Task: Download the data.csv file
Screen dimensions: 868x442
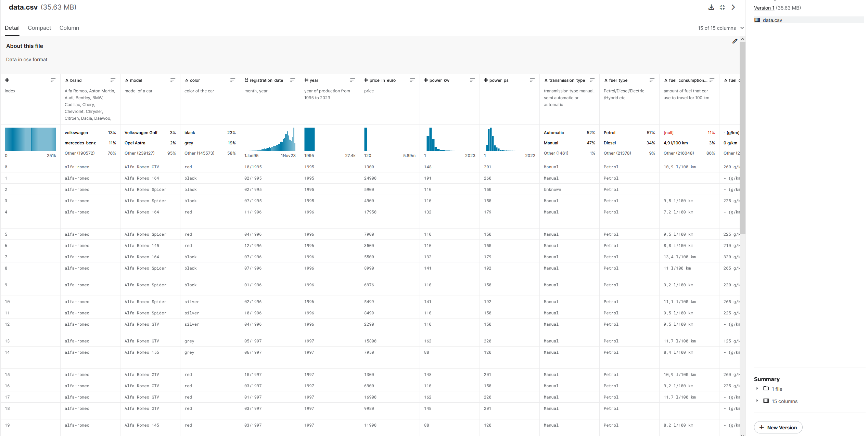Action: coord(711,7)
